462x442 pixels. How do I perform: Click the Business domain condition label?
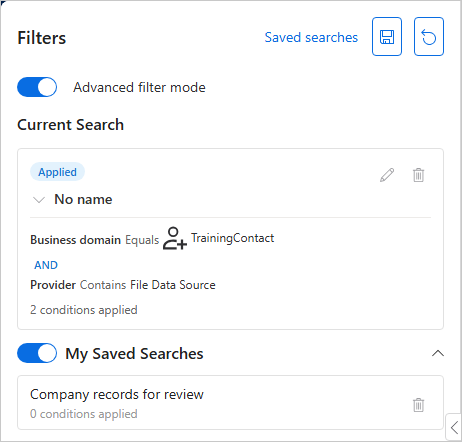pyautogui.click(x=75, y=240)
